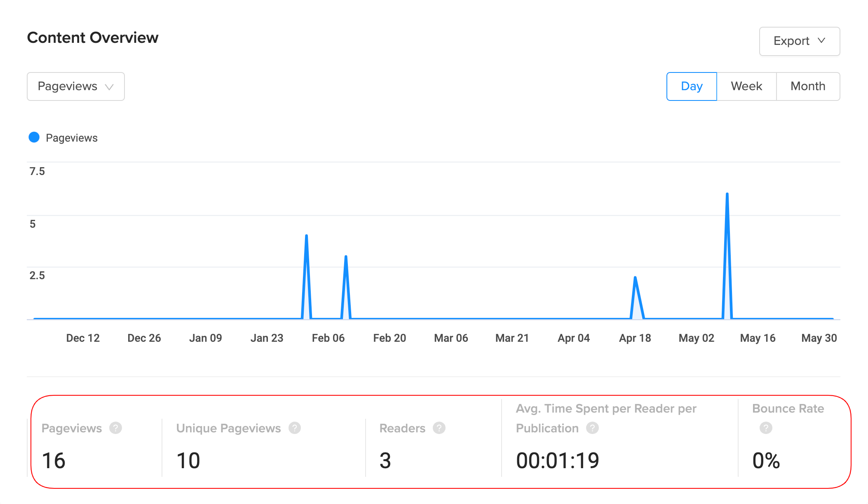The image size is (868, 504).
Task: Click the Apr 18 chart spike
Action: (635, 278)
